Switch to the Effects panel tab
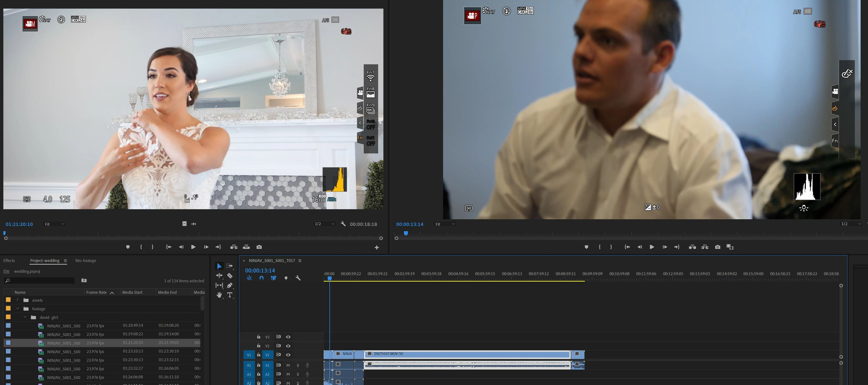Viewport: 868px width, 385px height. point(9,261)
